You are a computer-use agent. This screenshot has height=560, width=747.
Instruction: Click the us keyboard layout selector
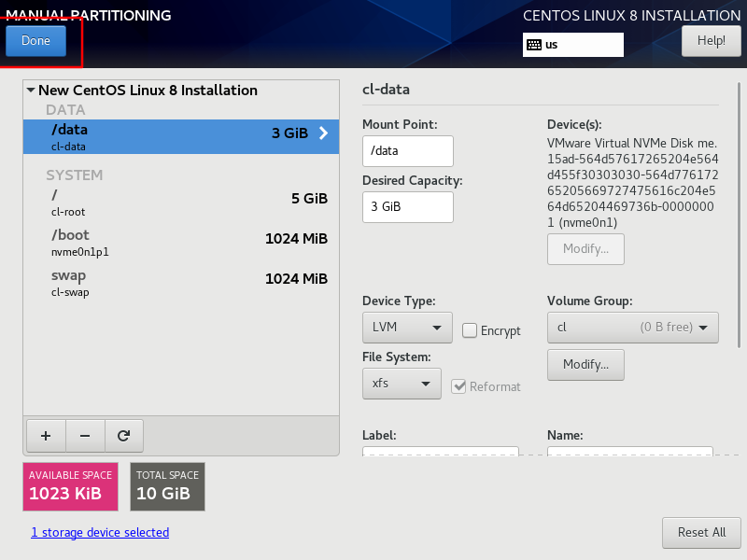click(x=573, y=45)
